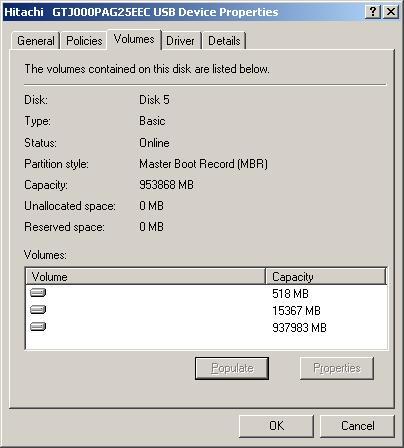Click the Populate button
The width and height of the screenshot is (404, 448).
click(x=232, y=368)
